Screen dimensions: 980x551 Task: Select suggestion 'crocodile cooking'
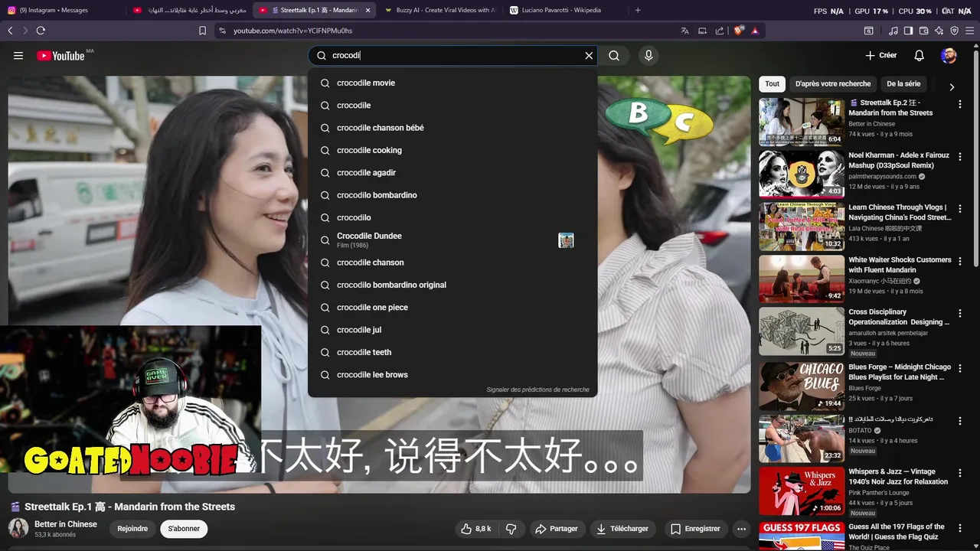(452, 150)
